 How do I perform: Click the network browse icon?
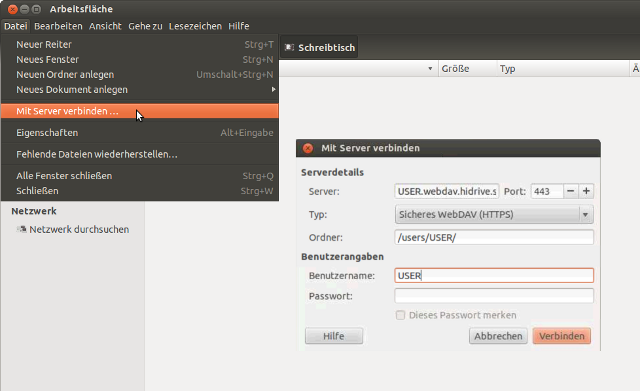[x=21, y=229]
